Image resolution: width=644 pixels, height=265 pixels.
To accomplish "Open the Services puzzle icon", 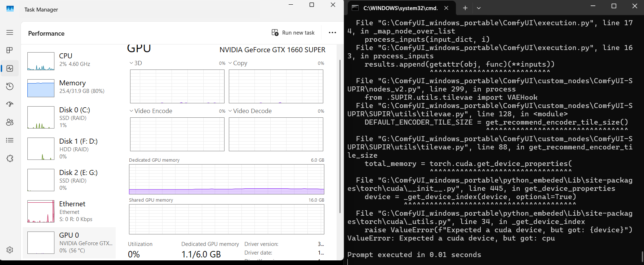I will pos(10,158).
